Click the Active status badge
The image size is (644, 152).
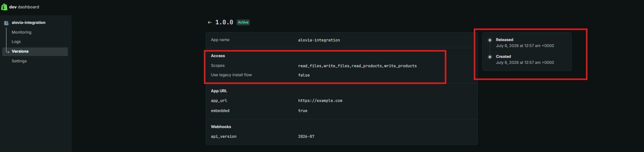pyautogui.click(x=243, y=22)
